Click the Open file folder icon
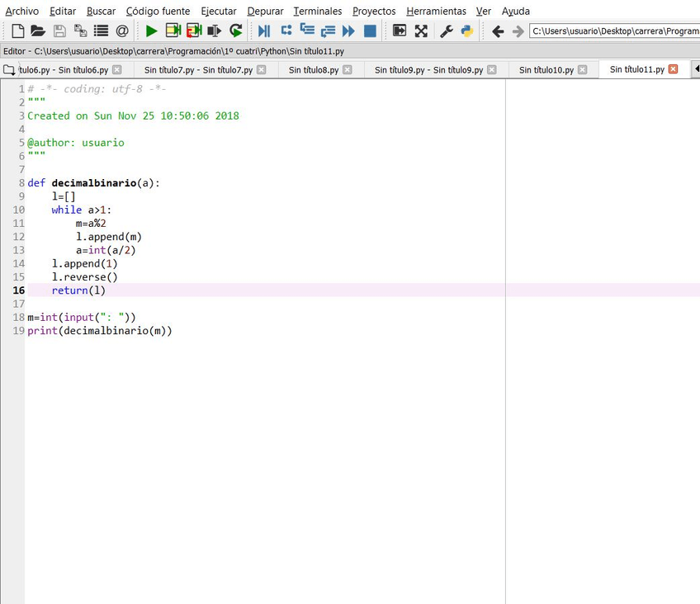Viewport: 700px width, 604px height. click(x=38, y=31)
